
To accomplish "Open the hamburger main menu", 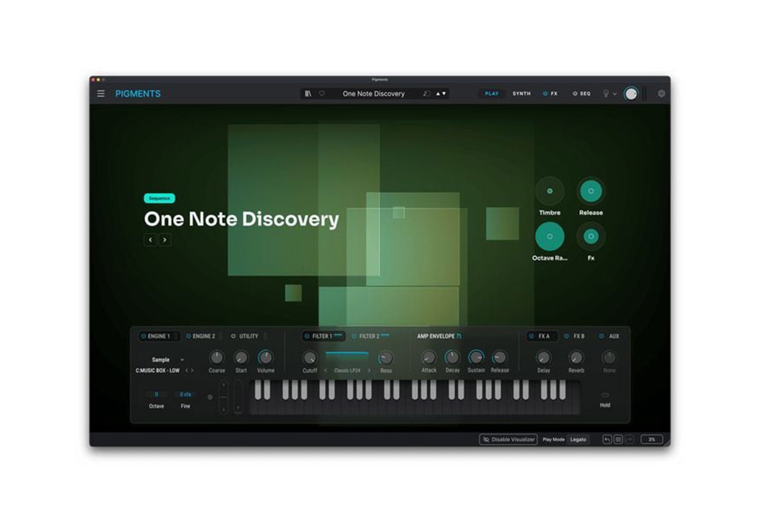I will tap(101, 94).
